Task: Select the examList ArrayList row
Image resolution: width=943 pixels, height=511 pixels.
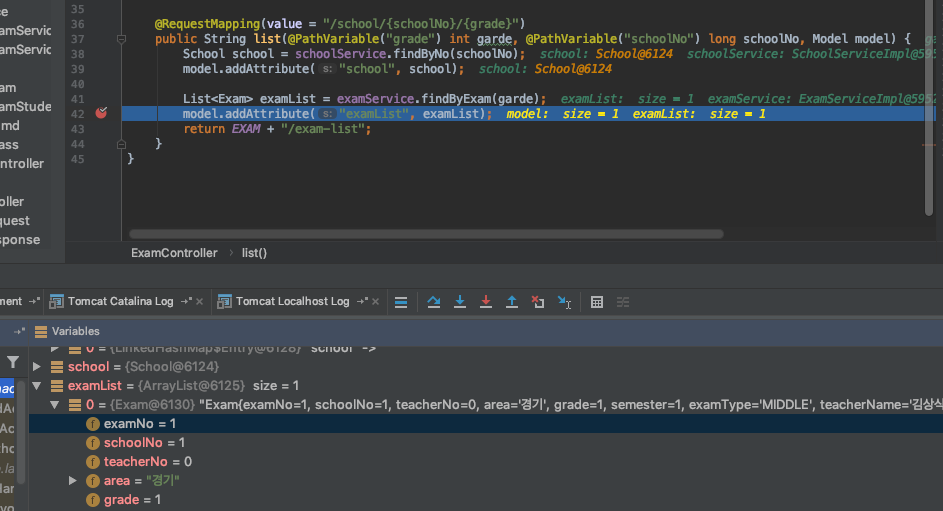Action: [x=486, y=385]
